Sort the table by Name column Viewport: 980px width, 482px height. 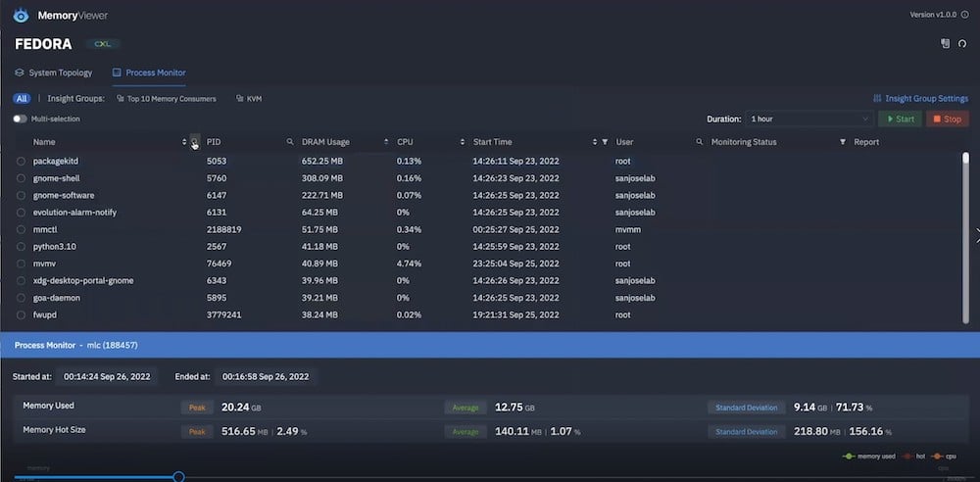pos(184,142)
